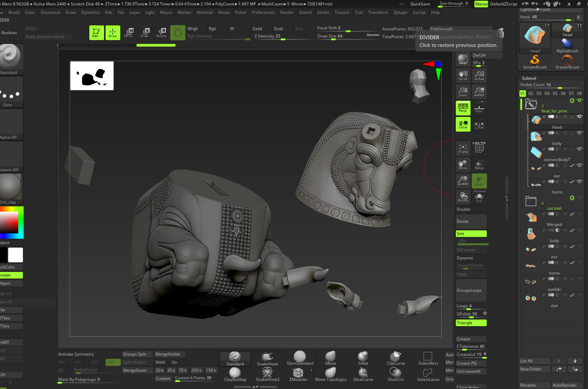Toggle Ghost transparency
The height and width of the screenshot is (389, 588).
(479, 181)
